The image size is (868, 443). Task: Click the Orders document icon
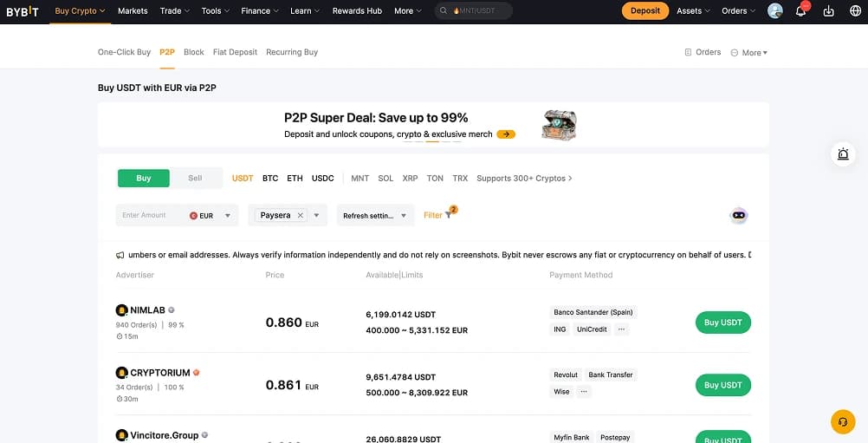point(688,52)
